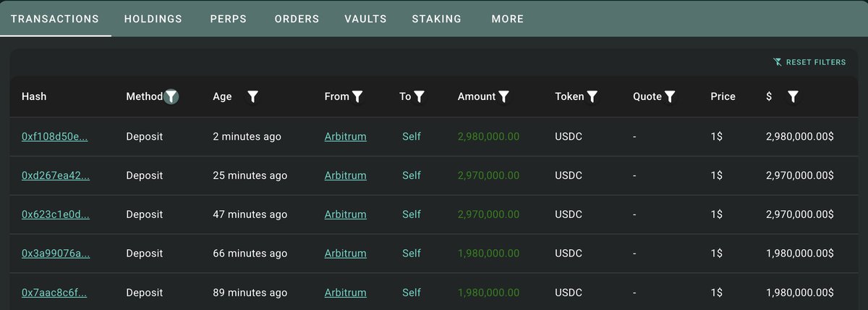Open the Perps tab
Screen dimensions: 868x310
tap(229, 19)
